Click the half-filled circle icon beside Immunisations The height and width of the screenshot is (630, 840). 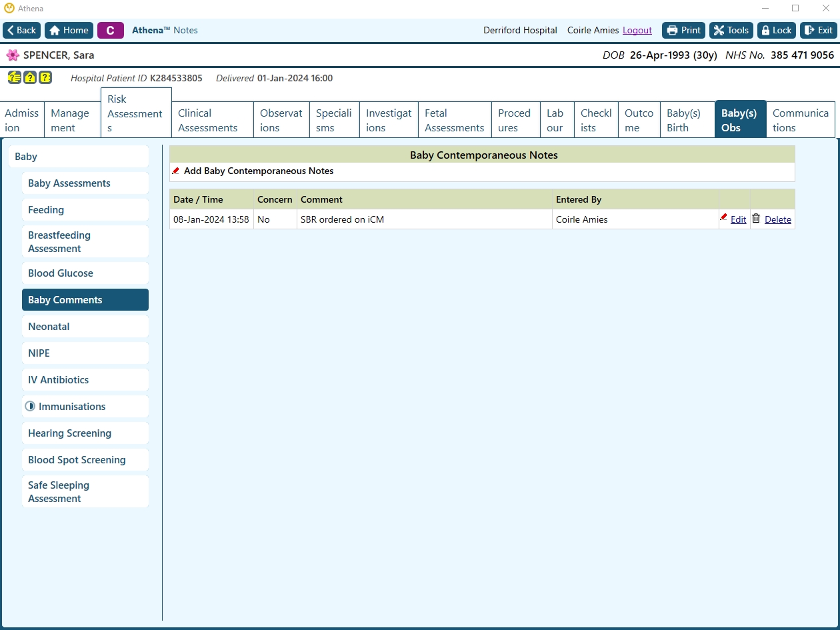click(x=30, y=406)
